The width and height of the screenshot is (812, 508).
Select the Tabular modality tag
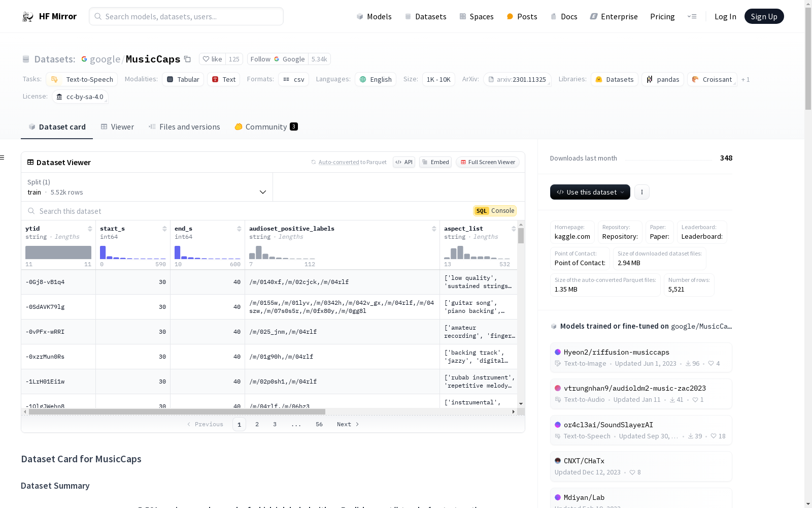coord(183,79)
